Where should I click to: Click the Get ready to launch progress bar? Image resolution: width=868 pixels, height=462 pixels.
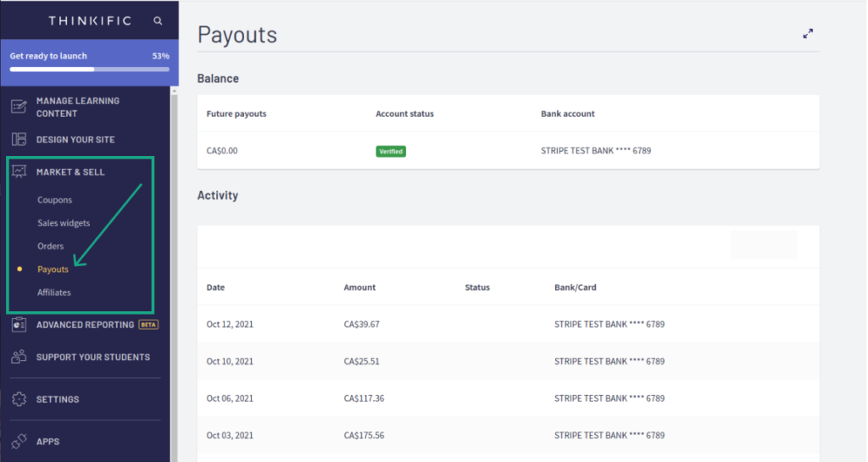[89, 70]
